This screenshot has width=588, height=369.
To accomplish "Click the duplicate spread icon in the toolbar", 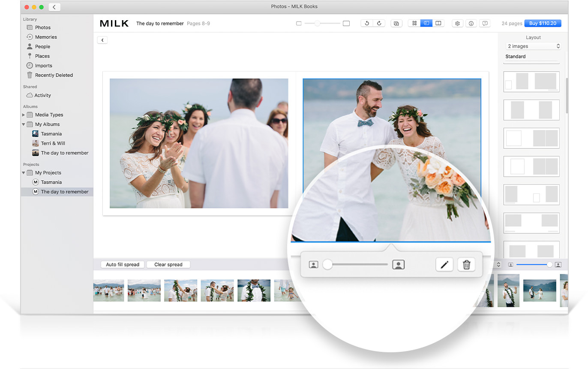I will pyautogui.click(x=396, y=23).
